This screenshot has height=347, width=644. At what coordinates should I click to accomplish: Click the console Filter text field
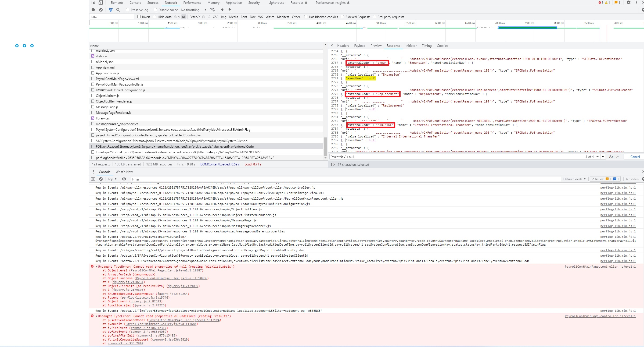click(346, 179)
